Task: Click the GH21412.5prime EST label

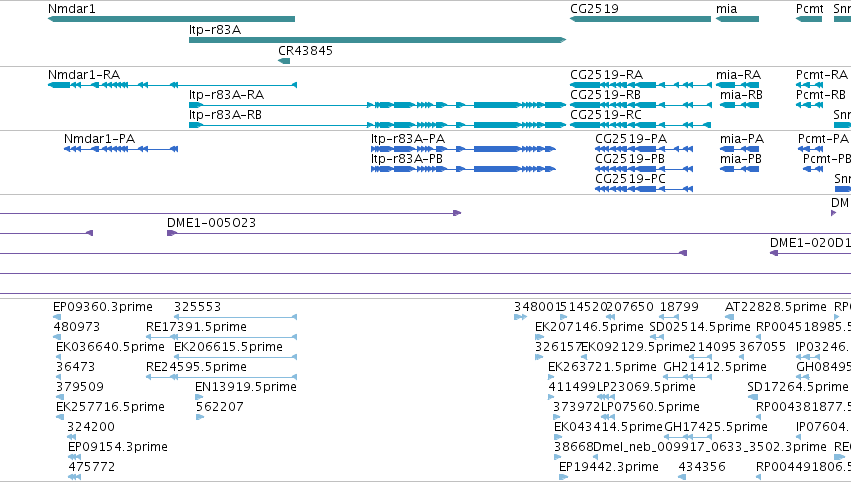Action: tap(715, 367)
